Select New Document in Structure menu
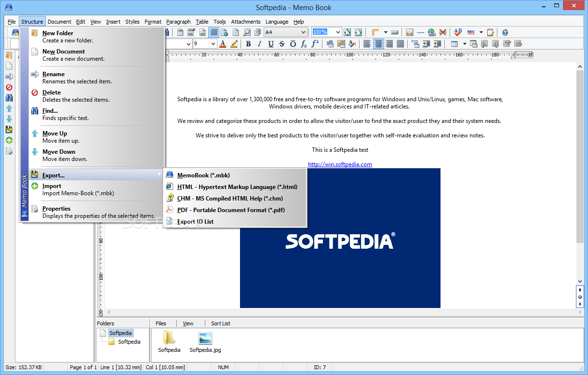The image size is (588, 375). point(96,55)
